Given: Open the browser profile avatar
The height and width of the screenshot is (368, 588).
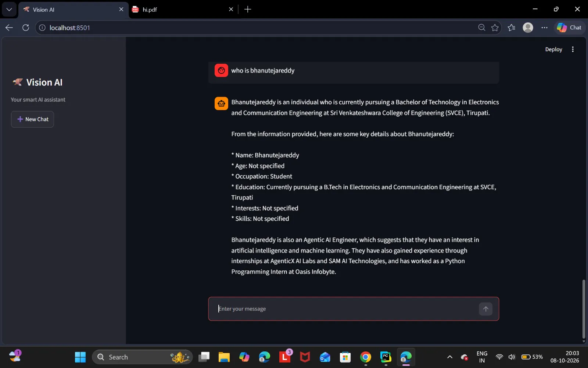Looking at the screenshot, I should (528, 28).
